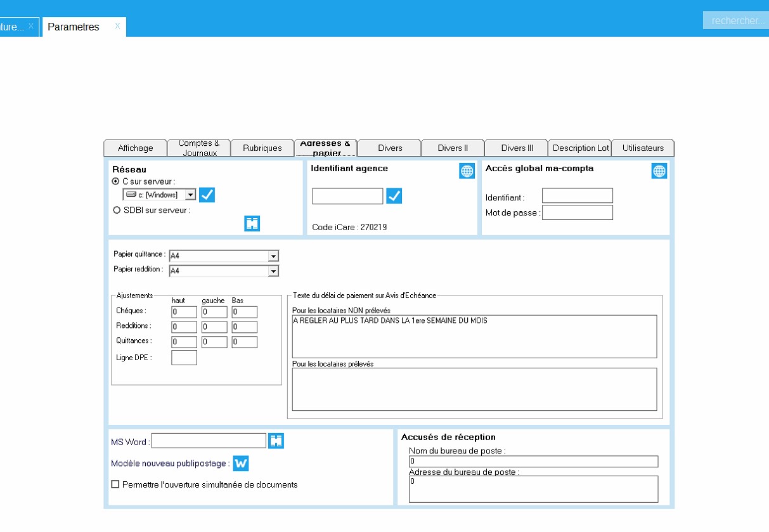Click the locataires prélevés text area

pos(474,389)
